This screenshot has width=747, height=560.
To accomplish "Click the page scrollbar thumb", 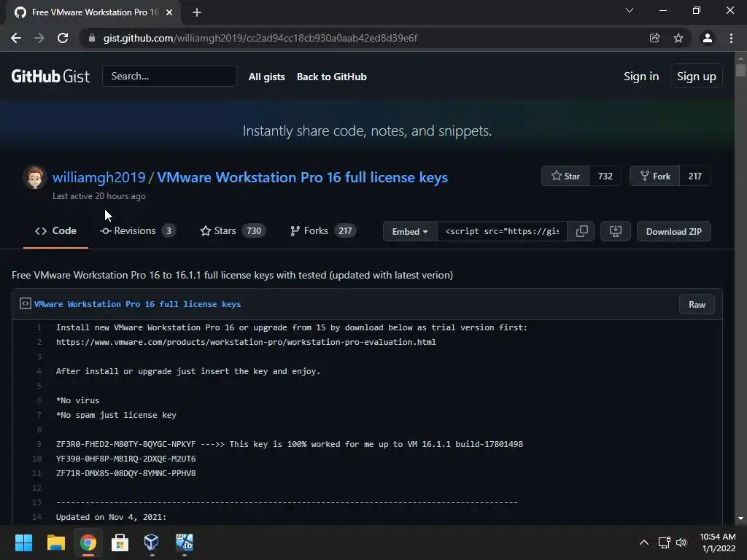I will click(x=740, y=69).
